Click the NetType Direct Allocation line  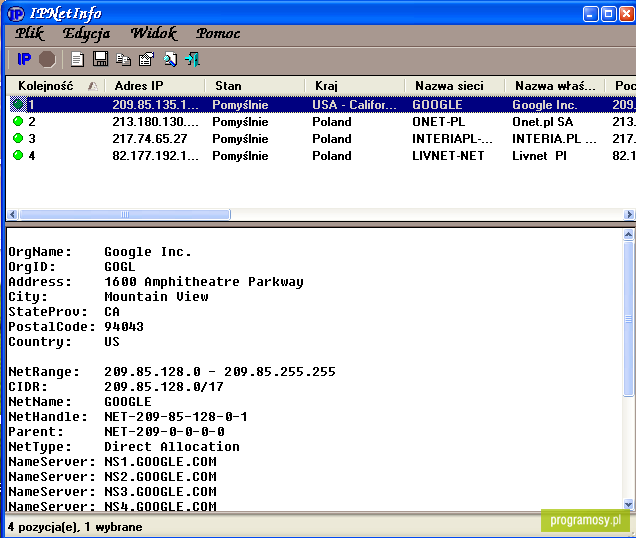[124, 447]
